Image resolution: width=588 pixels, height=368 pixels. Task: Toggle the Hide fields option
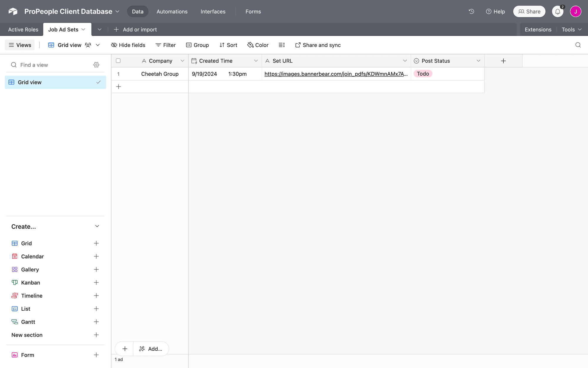[x=128, y=44]
